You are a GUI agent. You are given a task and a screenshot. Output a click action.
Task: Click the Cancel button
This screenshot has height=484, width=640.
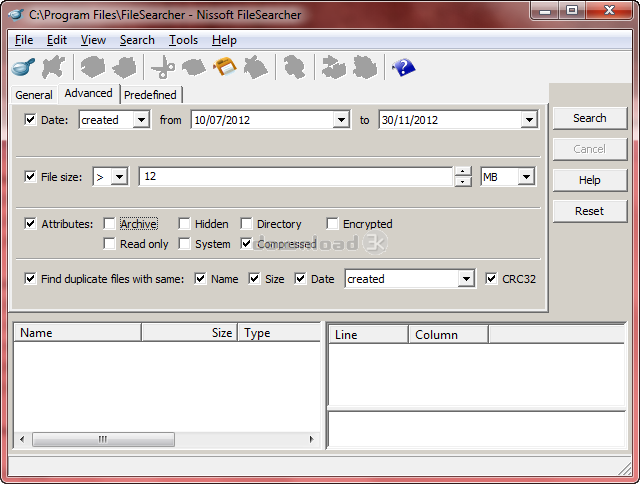(x=589, y=149)
